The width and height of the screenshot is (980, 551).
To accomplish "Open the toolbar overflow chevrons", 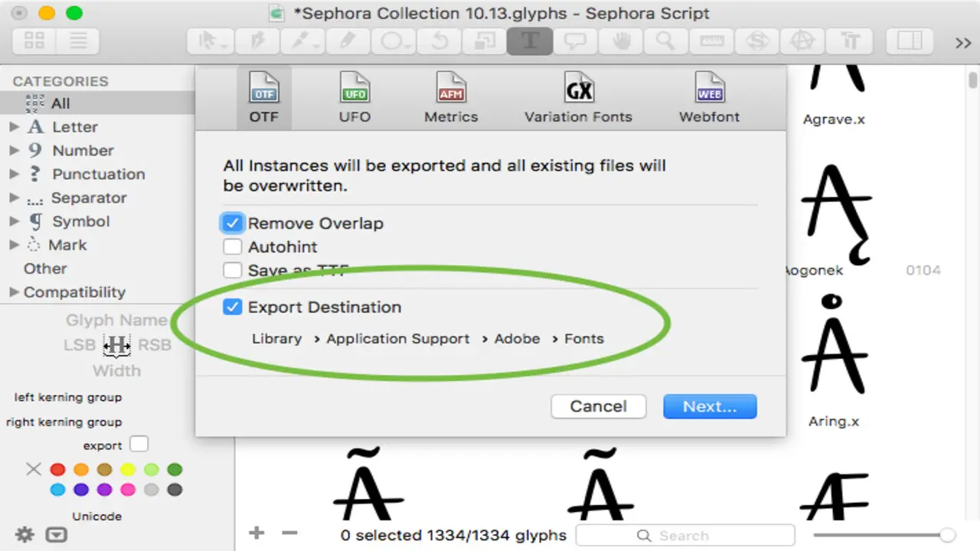I will coord(963,43).
